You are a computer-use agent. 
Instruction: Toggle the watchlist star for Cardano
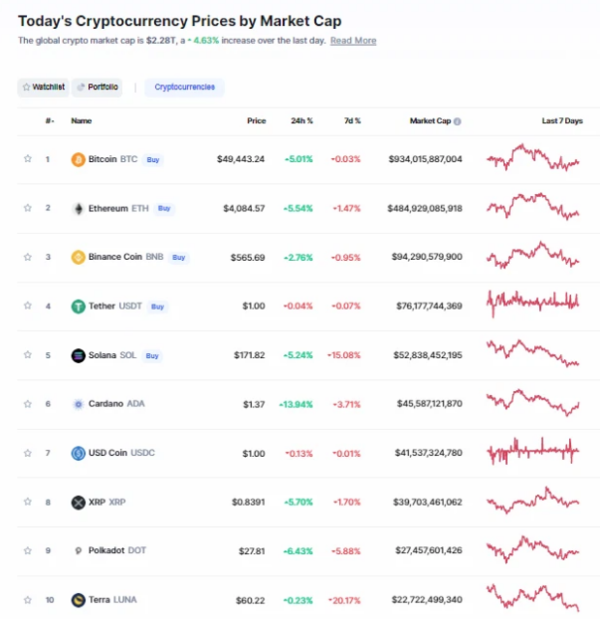[28, 404]
